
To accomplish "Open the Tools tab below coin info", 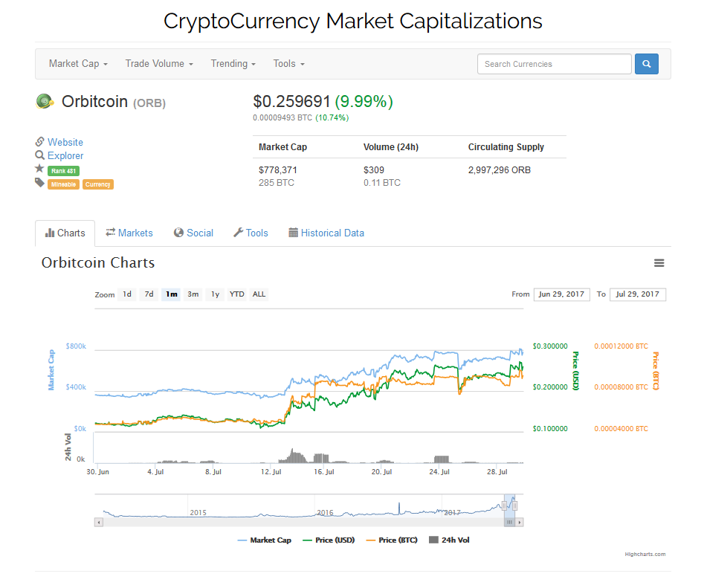I will coord(251,233).
